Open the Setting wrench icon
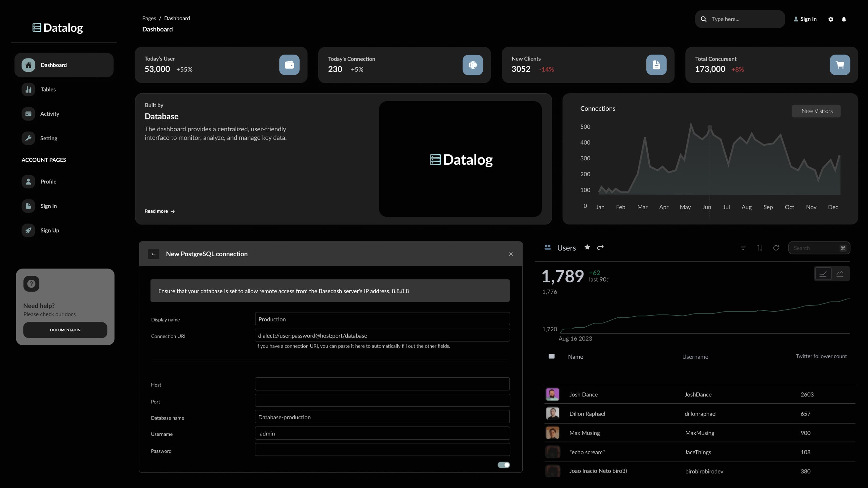 click(28, 138)
